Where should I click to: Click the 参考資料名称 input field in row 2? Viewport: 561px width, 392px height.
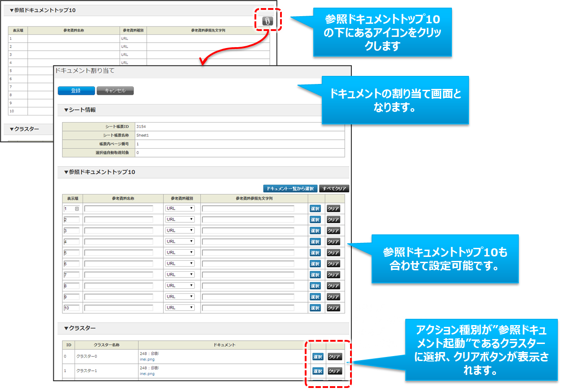pos(118,220)
